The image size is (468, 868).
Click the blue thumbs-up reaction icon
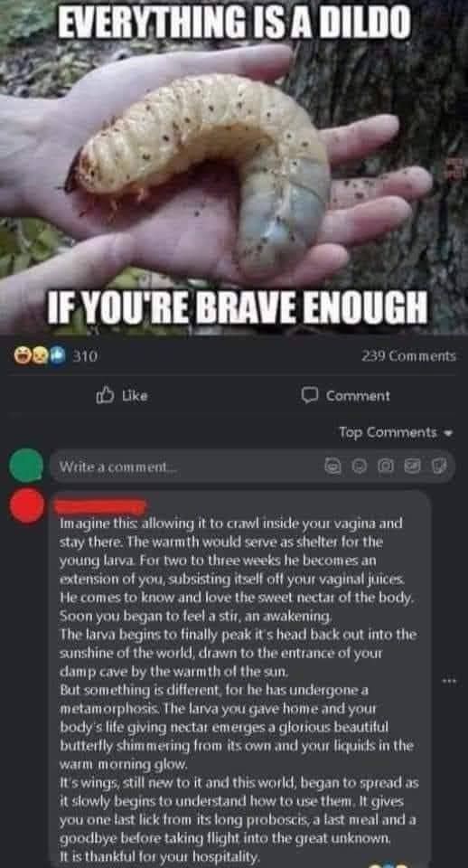58,356
